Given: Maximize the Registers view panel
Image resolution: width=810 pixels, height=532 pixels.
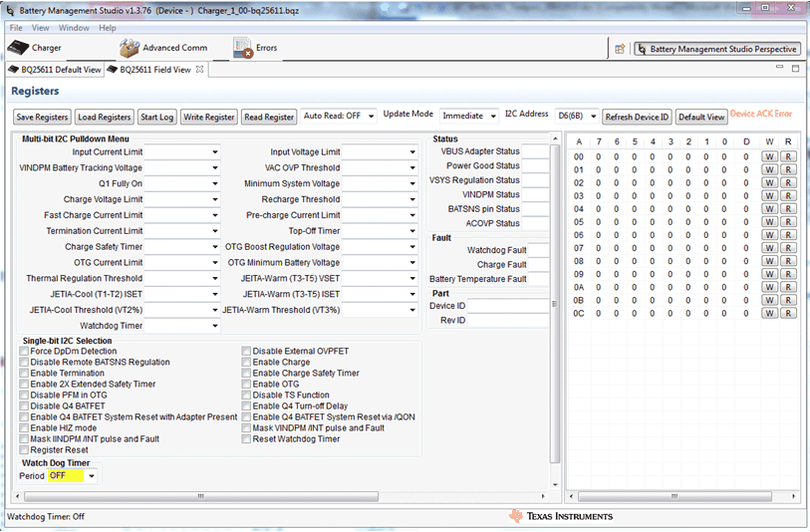Looking at the screenshot, I should pyautogui.click(x=795, y=70).
